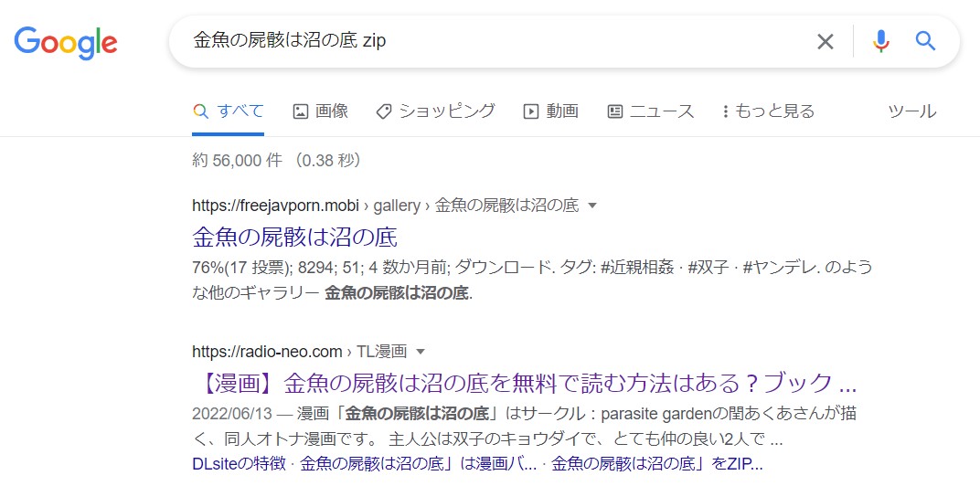
Task: Click the すべて magnifier icon
Action: (x=200, y=111)
